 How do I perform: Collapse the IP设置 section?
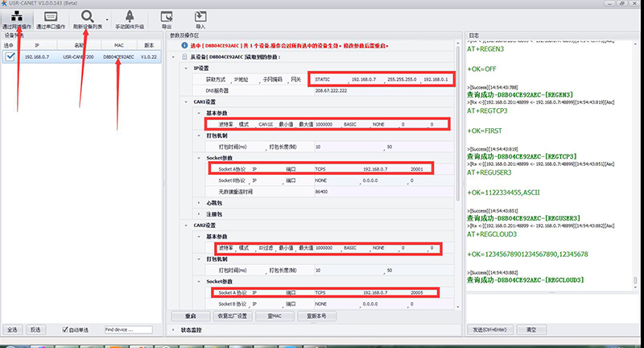coord(188,68)
